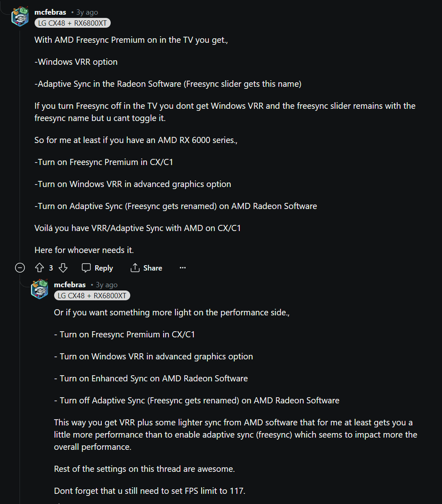Collapse the thread using the minus circle
This screenshot has height=504, width=442.
click(20, 268)
